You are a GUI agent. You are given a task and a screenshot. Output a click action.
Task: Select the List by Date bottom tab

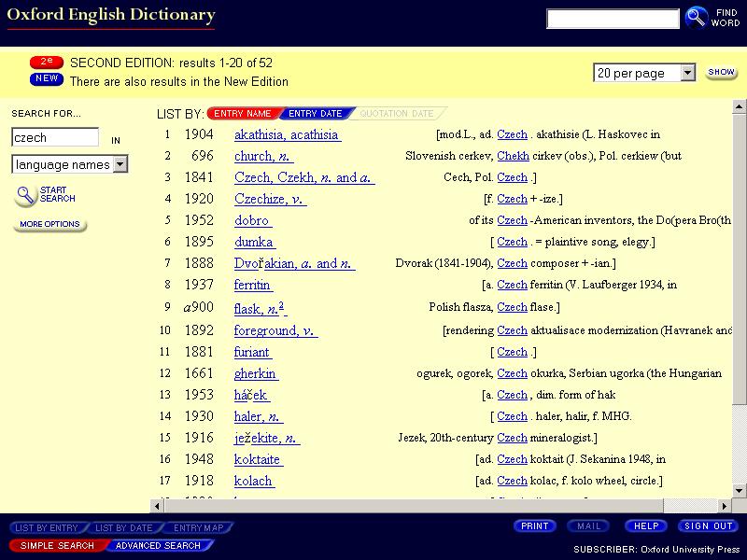coord(124,527)
